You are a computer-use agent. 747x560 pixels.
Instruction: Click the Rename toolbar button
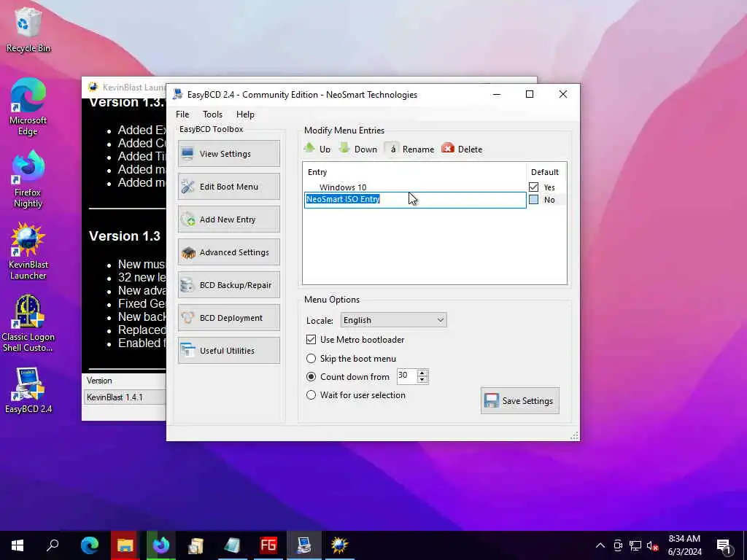click(x=410, y=149)
